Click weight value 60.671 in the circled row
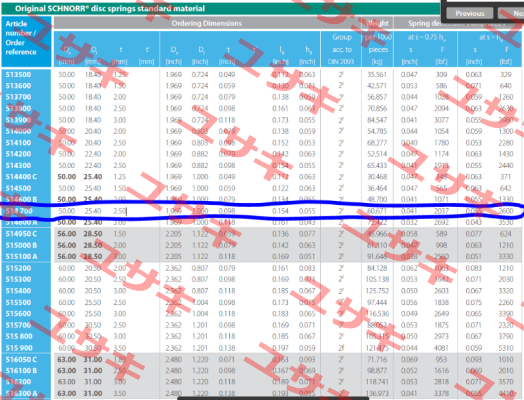Screen dimensions: 524x400 pos(377,211)
